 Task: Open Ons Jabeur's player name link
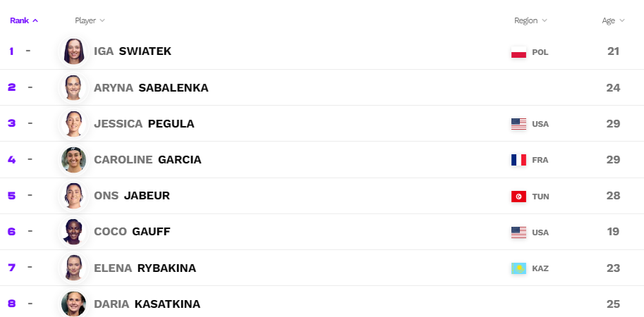(x=132, y=196)
